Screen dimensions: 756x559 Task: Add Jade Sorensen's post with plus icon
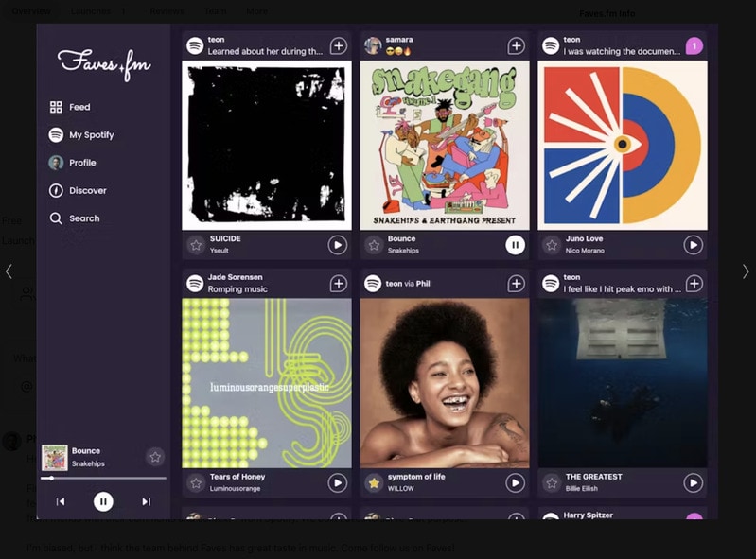click(338, 284)
